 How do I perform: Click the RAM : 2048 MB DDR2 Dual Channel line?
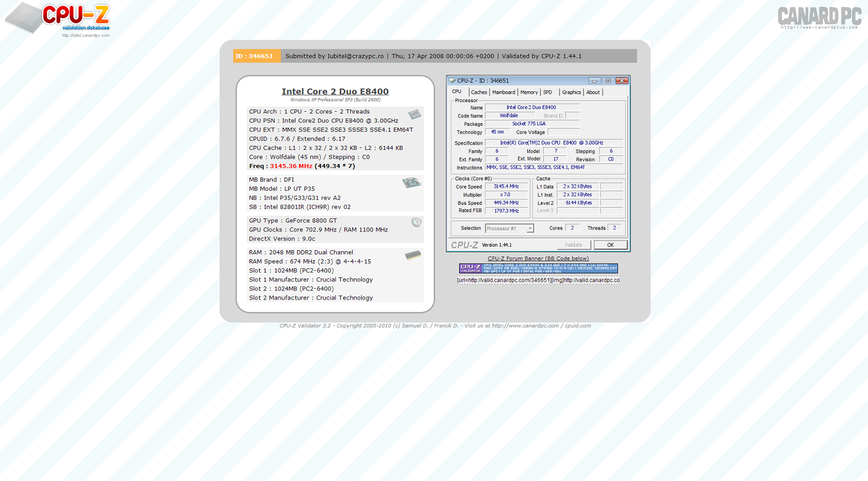(300, 252)
